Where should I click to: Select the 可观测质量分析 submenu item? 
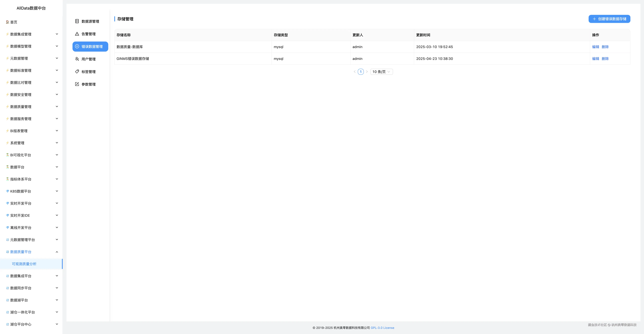pos(24,264)
